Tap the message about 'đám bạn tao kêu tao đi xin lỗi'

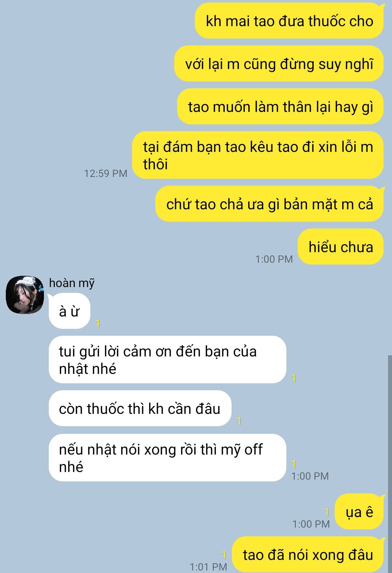[258, 156]
